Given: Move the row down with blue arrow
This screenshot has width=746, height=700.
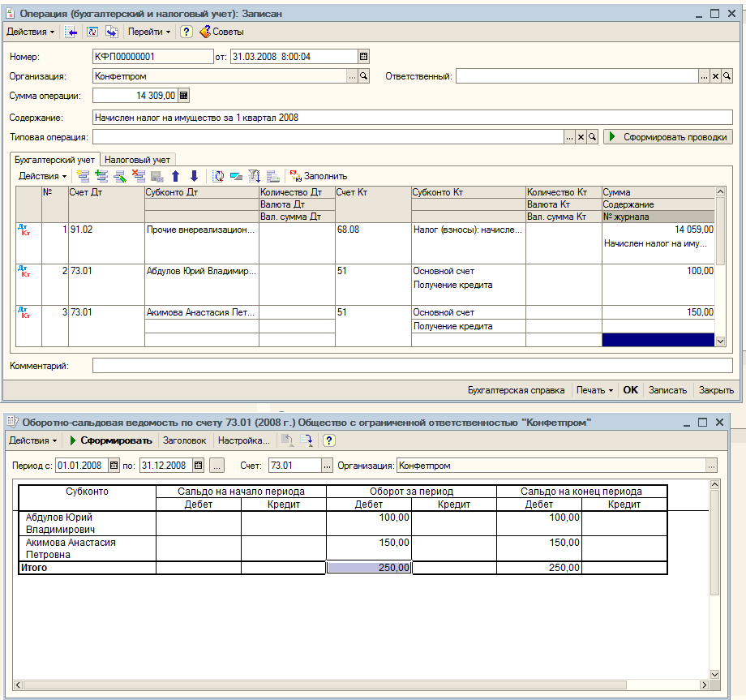Looking at the screenshot, I should click(x=194, y=176).
